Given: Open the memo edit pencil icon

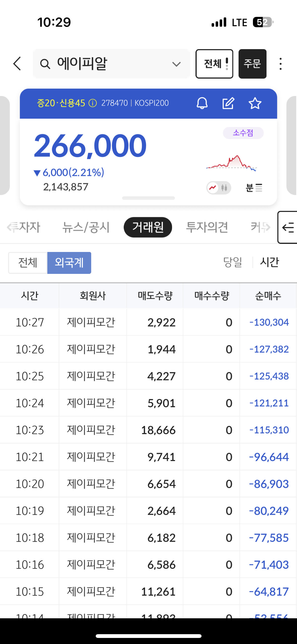Looking at the screenshot, I should coord(228,103).
